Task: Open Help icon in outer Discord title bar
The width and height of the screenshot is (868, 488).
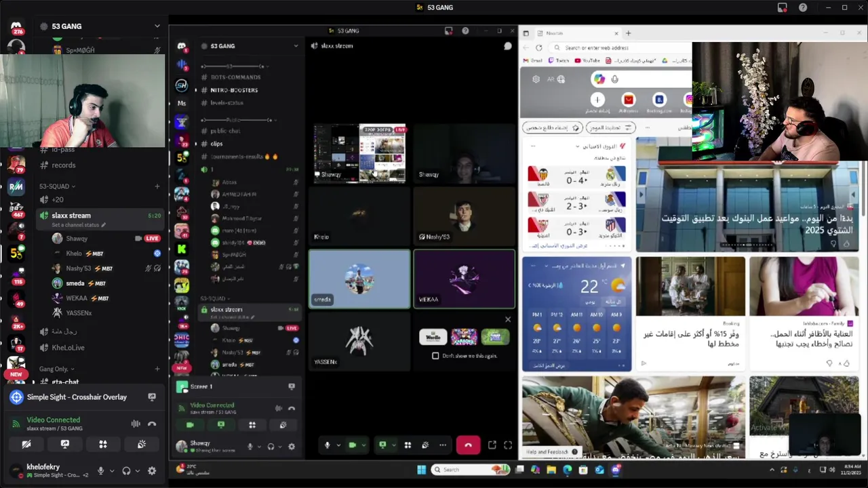Action: point(803,7)
